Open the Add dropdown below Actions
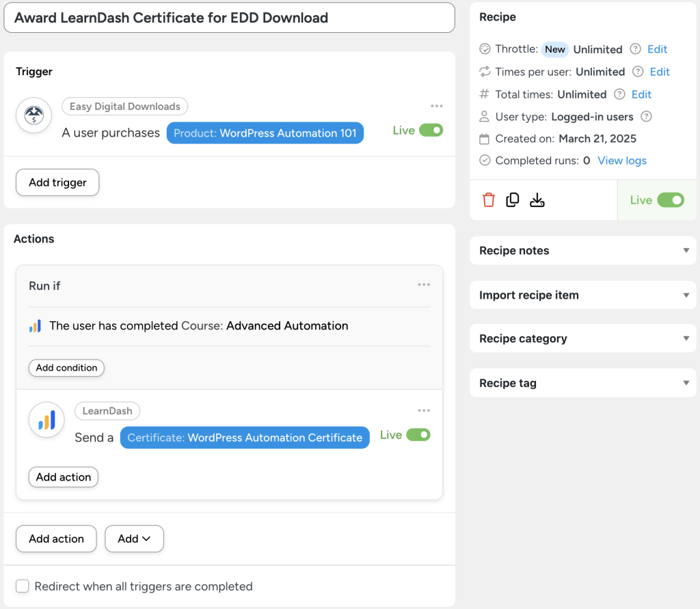 [x=134, y=539]
